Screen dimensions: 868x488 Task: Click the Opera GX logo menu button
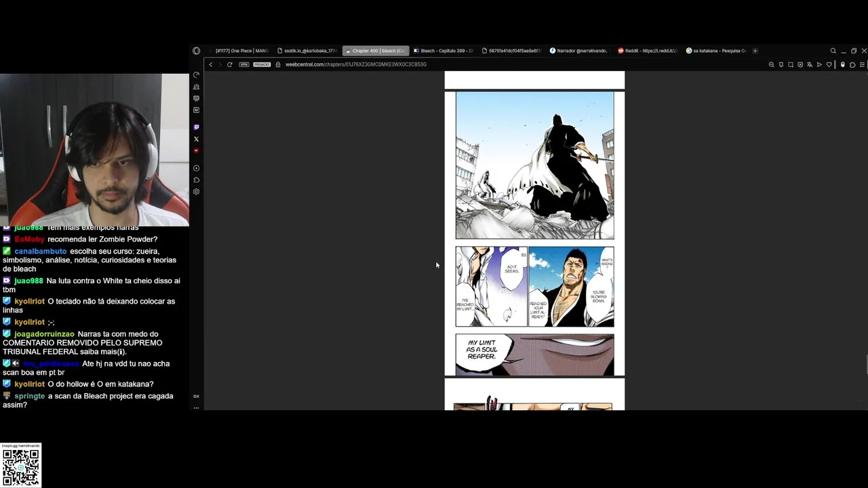(196, 51)
